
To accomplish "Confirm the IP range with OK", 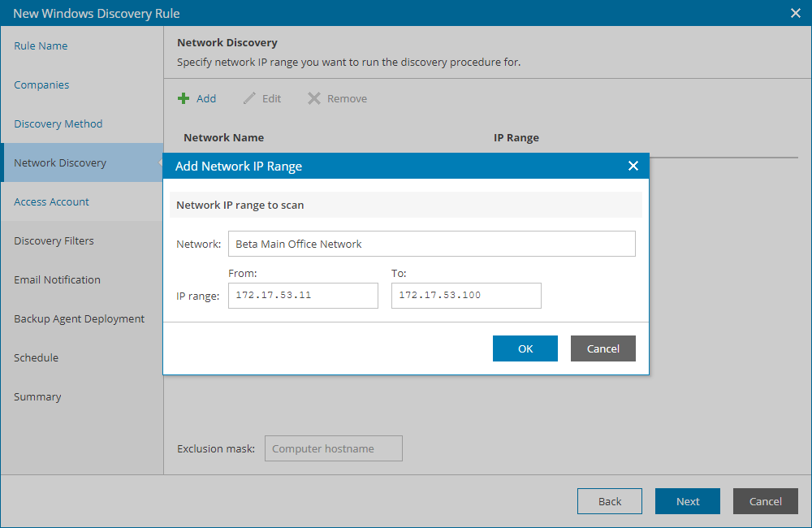I will [x=525, y=348].
